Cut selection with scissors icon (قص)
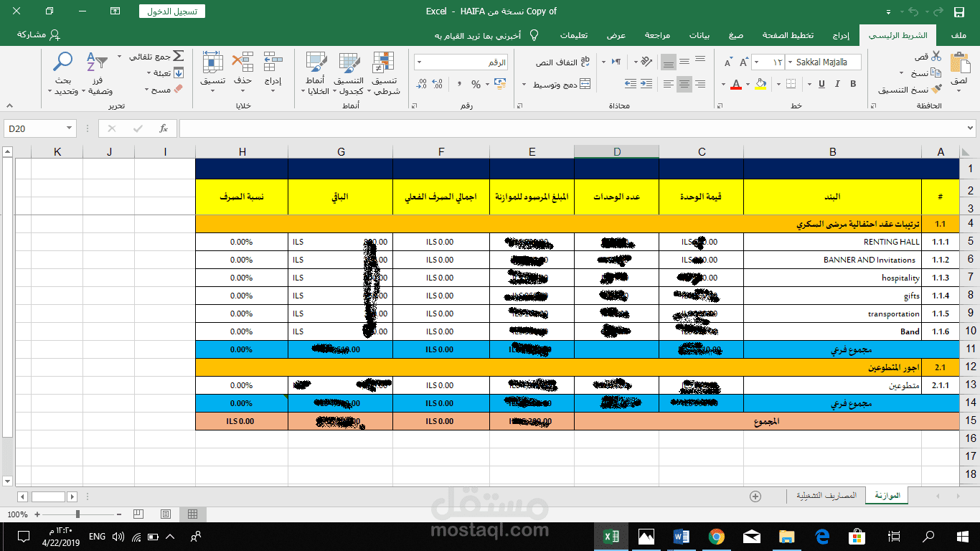This screenshot has height=551, width=980. pyautogui.click(x=936, y=57)
